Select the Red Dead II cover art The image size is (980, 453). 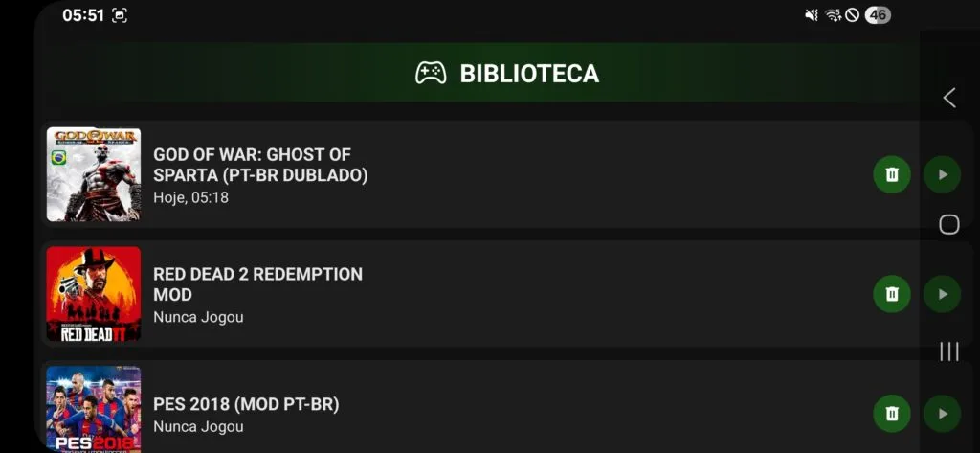click(94, 294)
